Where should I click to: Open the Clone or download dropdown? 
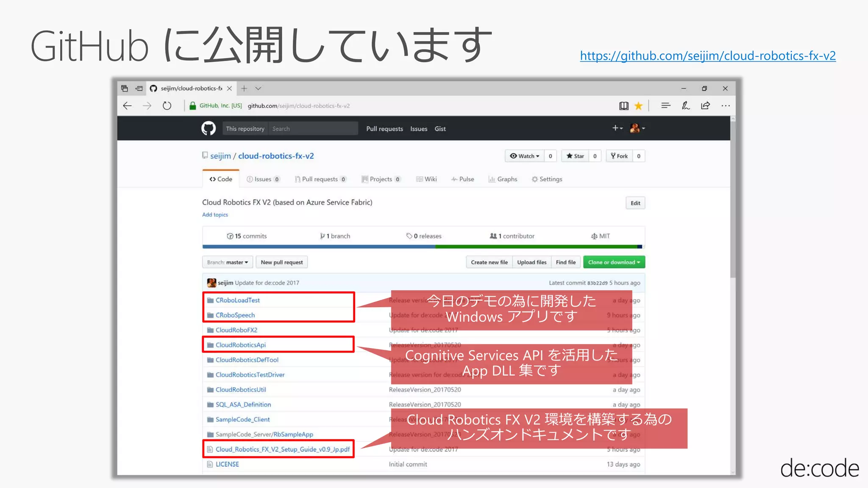(x=614, y=262)
